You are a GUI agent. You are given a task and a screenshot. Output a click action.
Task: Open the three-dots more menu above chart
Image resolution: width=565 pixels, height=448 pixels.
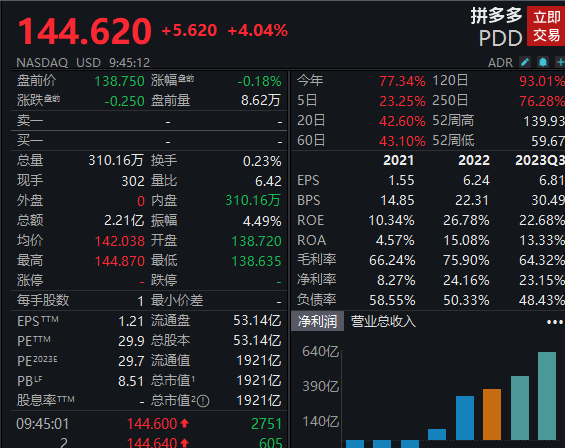coord(555,322)
